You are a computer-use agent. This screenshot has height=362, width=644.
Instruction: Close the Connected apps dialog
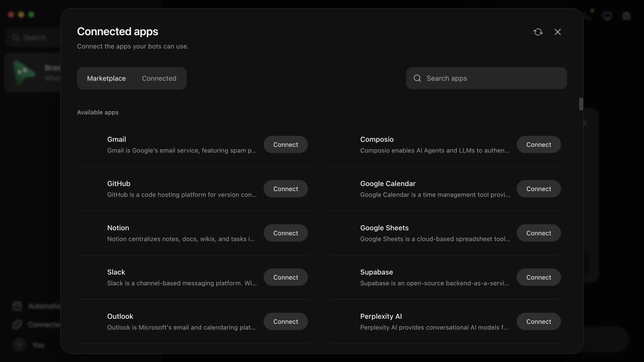(557, 32)
